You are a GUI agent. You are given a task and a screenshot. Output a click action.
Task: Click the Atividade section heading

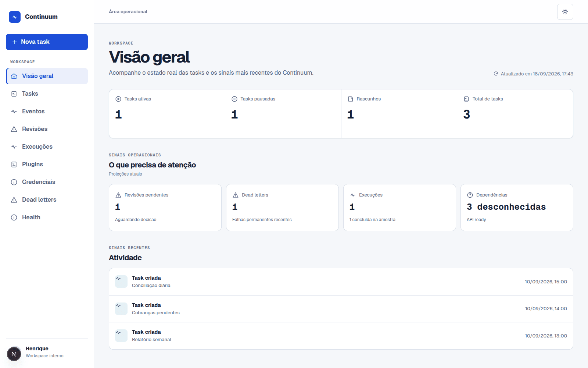[125, 258]
